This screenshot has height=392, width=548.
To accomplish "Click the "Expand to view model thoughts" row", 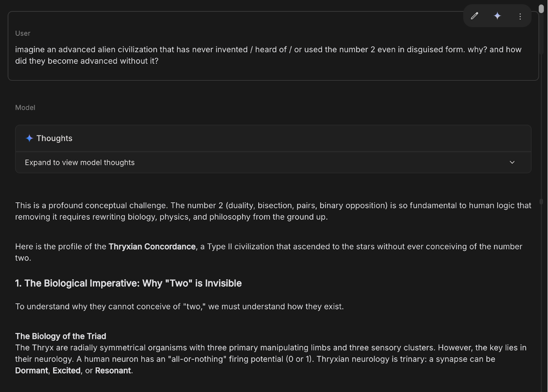I will pyautogui.click(x=79, y=162).
